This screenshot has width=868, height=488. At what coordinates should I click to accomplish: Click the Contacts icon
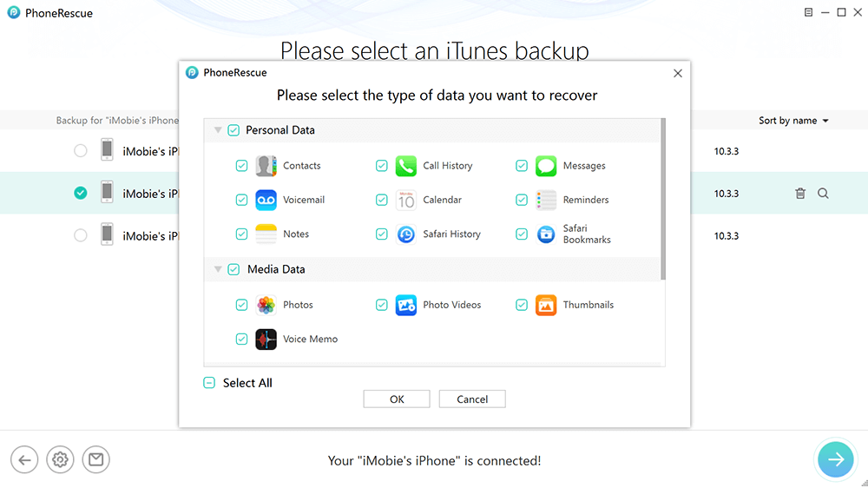click(x=266, y=166)
